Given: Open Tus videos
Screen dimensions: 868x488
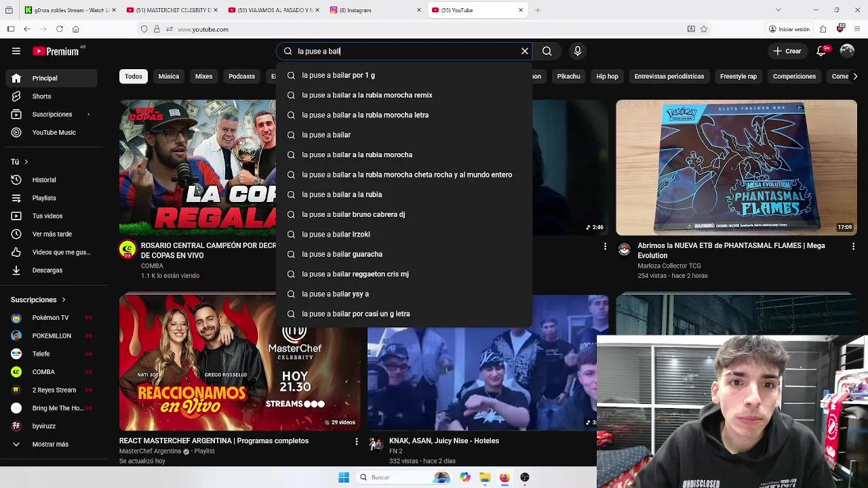Looking at the screenshot, I should [52, 216].
